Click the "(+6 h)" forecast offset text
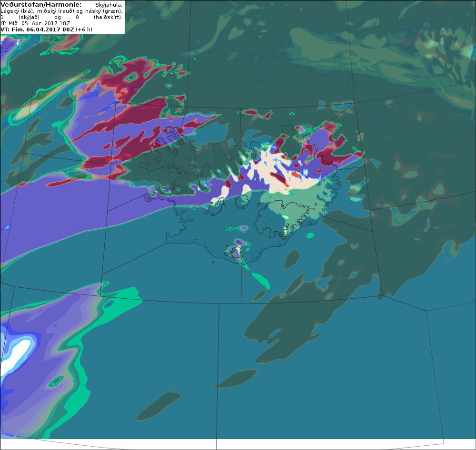The width and height of the screenshot is (476, 450). click(84, 30)
